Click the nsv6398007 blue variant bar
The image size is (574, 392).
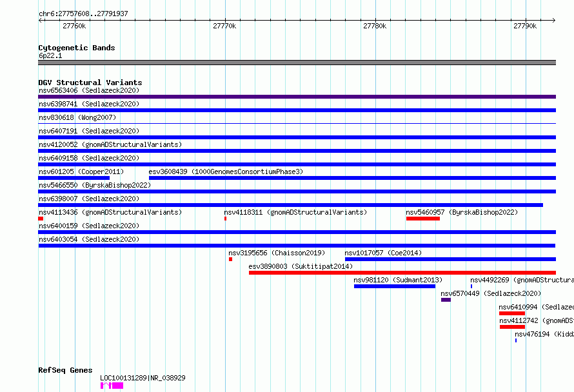291,205
